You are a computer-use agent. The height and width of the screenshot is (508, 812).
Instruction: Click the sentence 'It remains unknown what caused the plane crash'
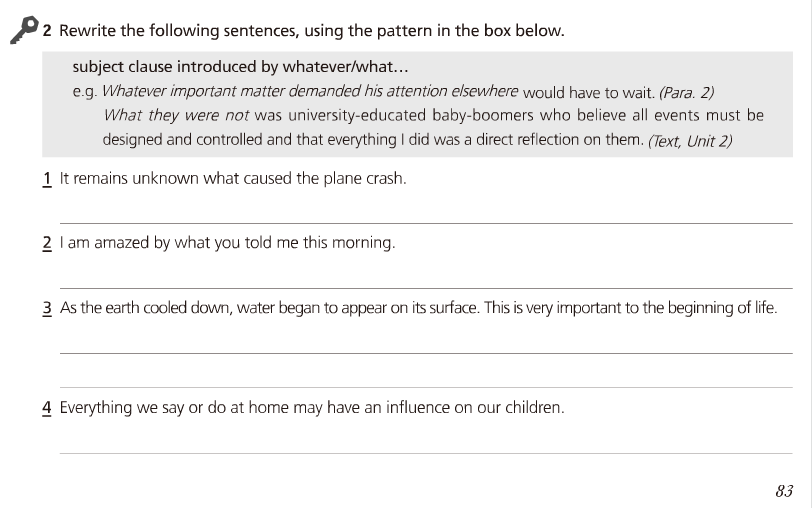tap(233, 179)
